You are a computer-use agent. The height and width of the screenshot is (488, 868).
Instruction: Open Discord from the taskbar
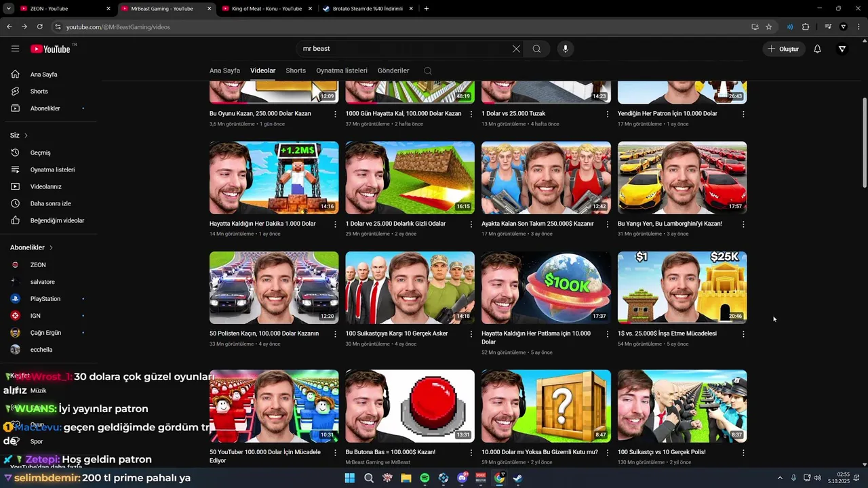[x=462, y=478]
